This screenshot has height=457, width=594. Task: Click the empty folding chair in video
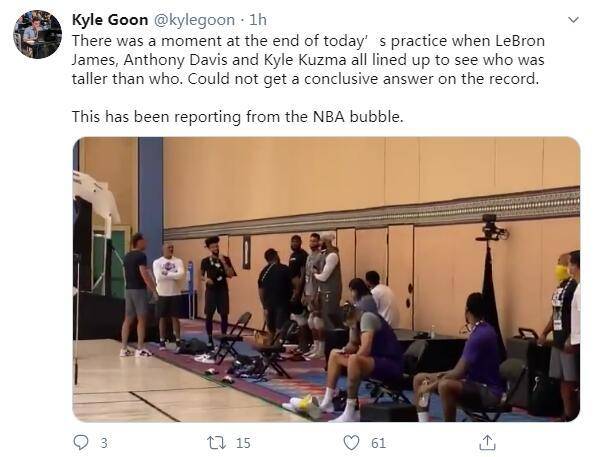pos(234,337)
